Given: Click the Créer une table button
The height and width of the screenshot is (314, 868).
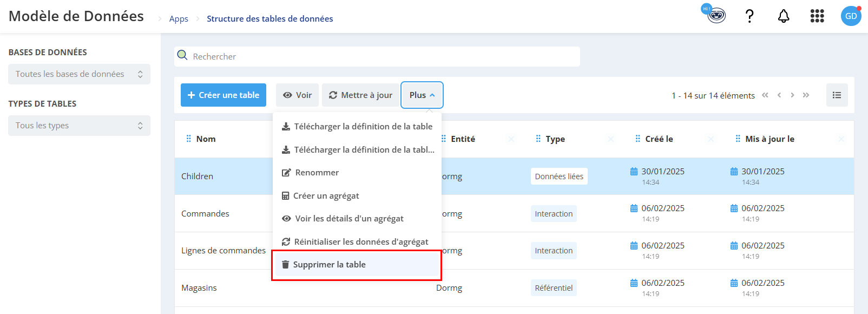Looking at the screenshot, I should (223, 95).
